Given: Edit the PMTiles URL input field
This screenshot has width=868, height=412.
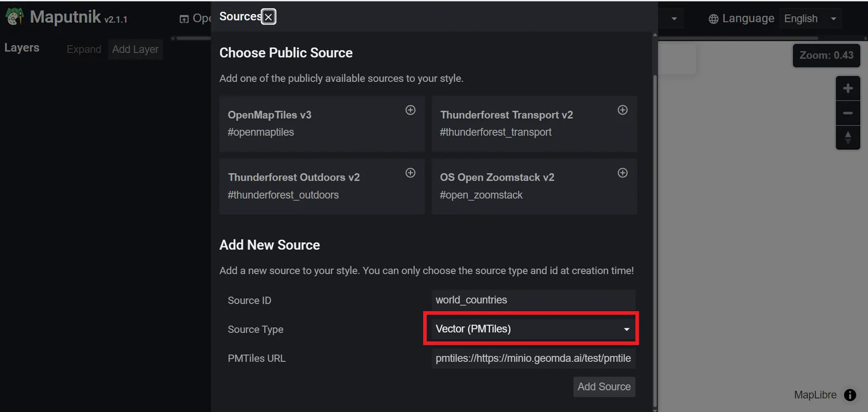Looking at the screenshot, I should pyautogui.click(x=533, y=358).
